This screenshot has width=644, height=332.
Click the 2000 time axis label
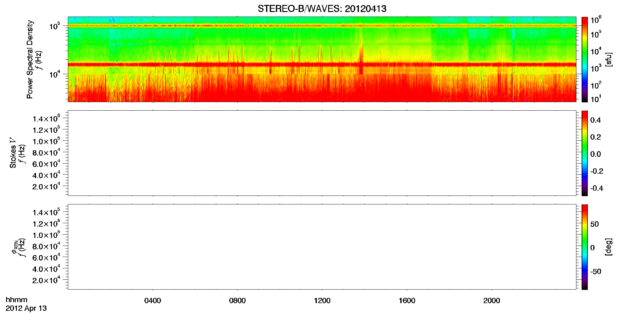[492, 301]
